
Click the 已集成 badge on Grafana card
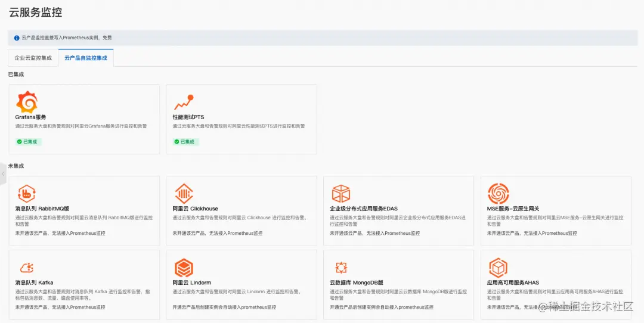(29, 142)
